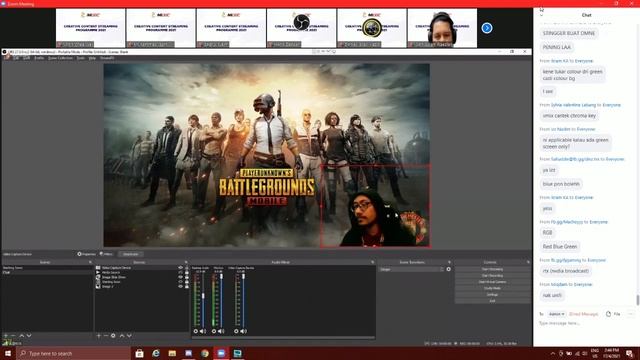Open Google Chrome from the taskbar

205,353
